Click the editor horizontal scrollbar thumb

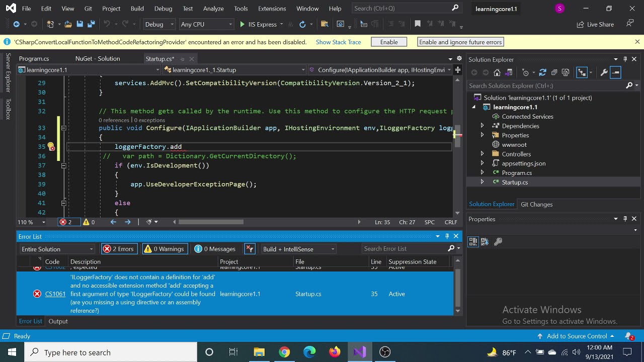tap(211, 222)
